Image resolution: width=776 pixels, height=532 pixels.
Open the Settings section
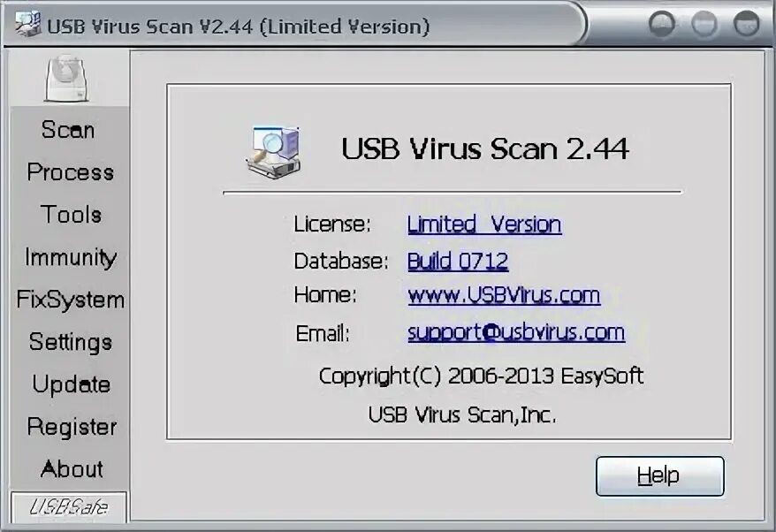pos(71,343)
